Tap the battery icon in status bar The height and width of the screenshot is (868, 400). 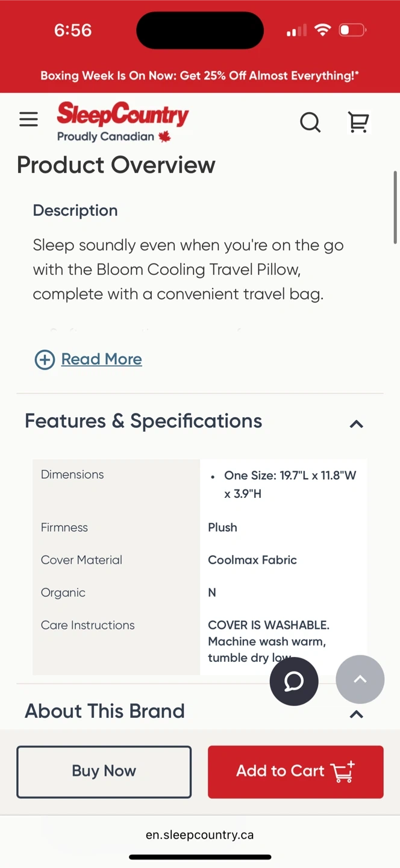point(352,30)
